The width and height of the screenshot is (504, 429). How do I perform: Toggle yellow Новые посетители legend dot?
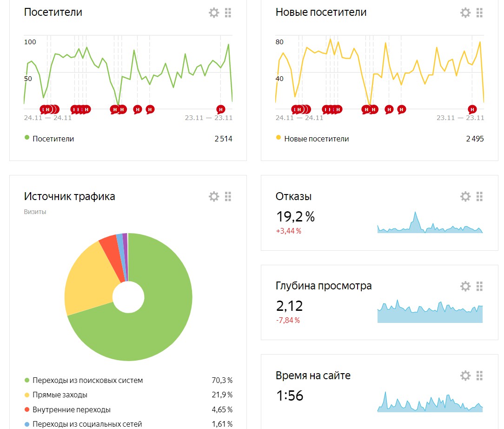pyautogui.click(x=279, y=138)
